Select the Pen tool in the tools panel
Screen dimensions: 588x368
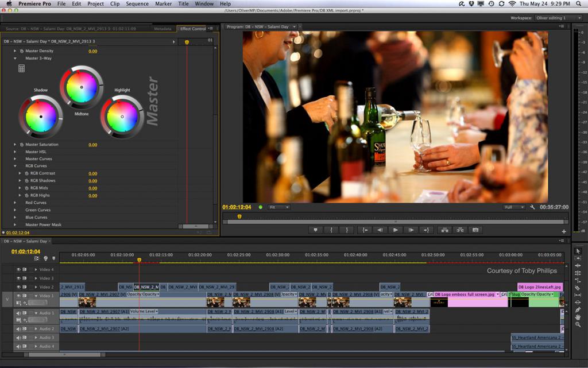coord(578,309)
